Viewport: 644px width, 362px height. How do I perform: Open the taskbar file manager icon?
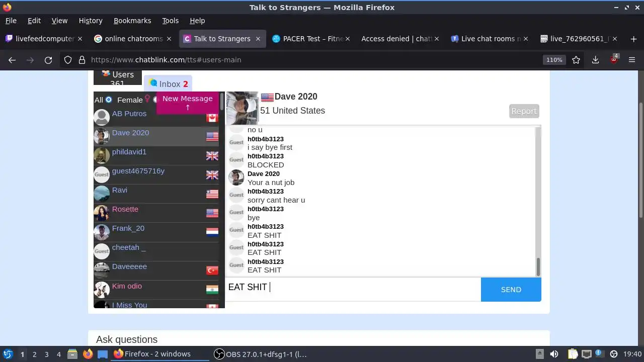coord(72,354)
